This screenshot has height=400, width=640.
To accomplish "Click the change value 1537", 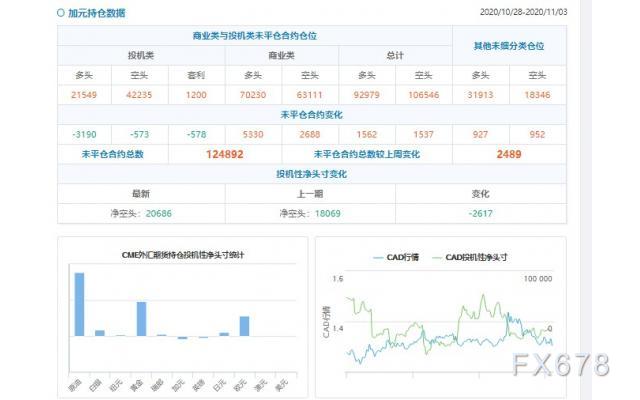I will tap(424, 134).
